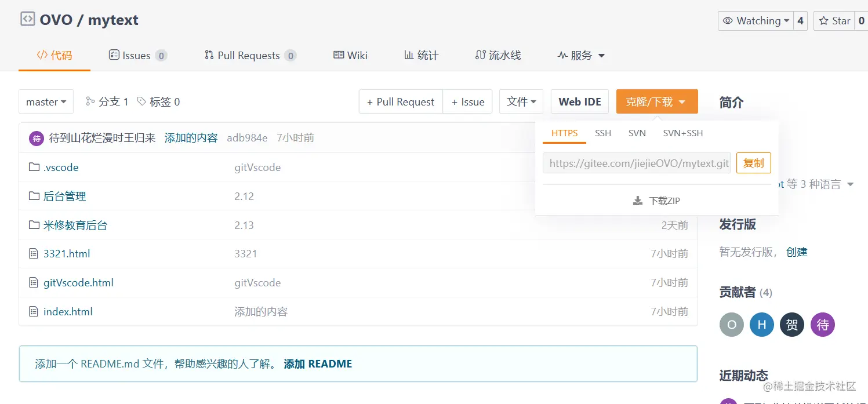Open the 代码 tab
Image resolution: width=868 pixels, height=404 pixels.
(x=55, y=56)
